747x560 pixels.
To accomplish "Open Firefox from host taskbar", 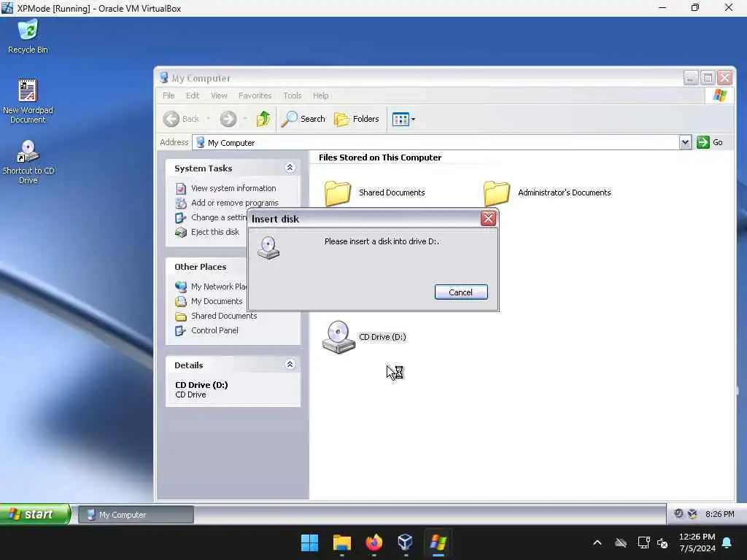I will pos(374,542).
